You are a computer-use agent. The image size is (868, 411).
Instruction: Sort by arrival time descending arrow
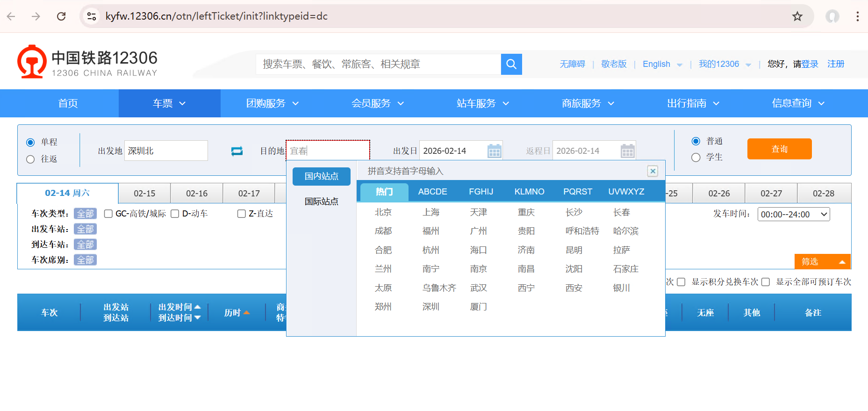click(x=198, y=317)
